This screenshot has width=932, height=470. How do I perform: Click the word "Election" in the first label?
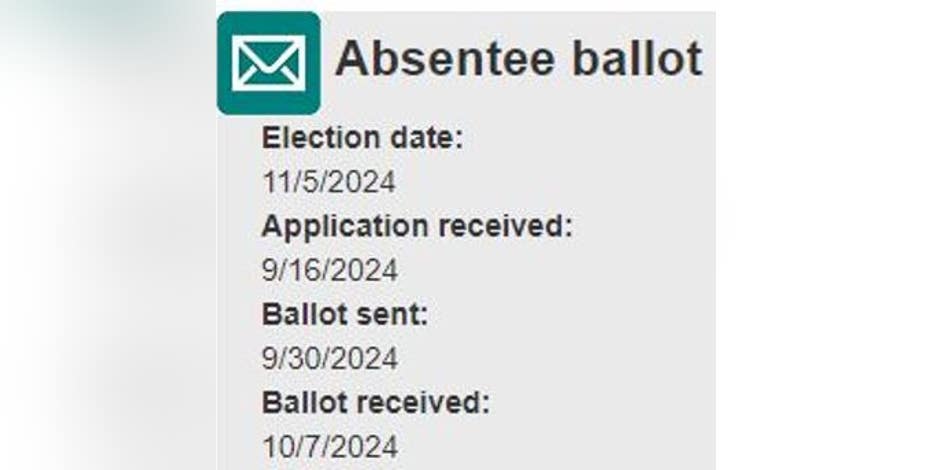point(321,138)
